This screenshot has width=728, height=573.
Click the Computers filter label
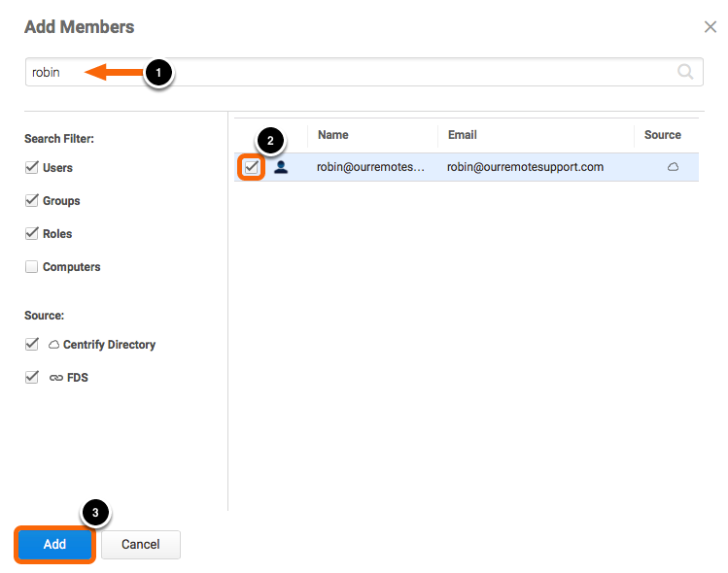[x=72, y=267]
